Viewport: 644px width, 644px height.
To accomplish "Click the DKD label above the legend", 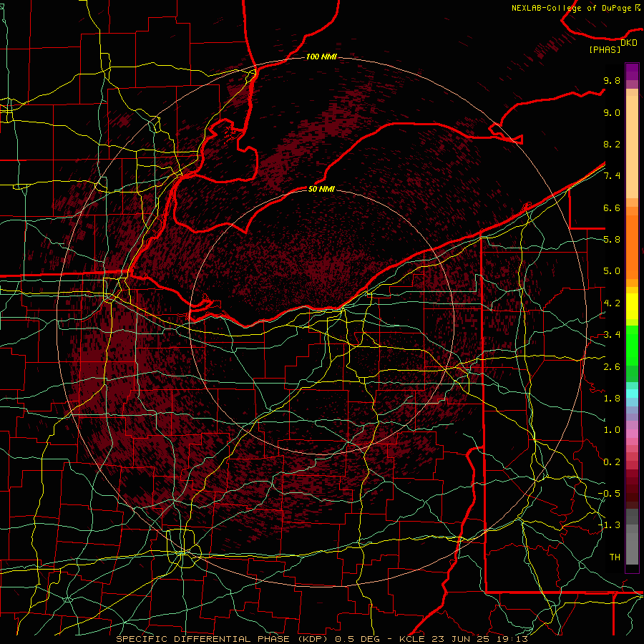I will tap(629, 43).
